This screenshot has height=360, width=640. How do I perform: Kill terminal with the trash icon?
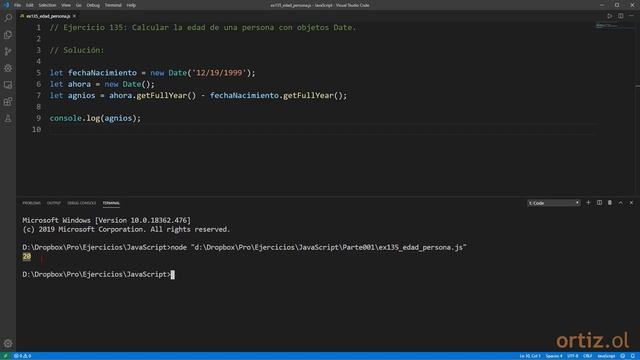click(x=610, y=203)
